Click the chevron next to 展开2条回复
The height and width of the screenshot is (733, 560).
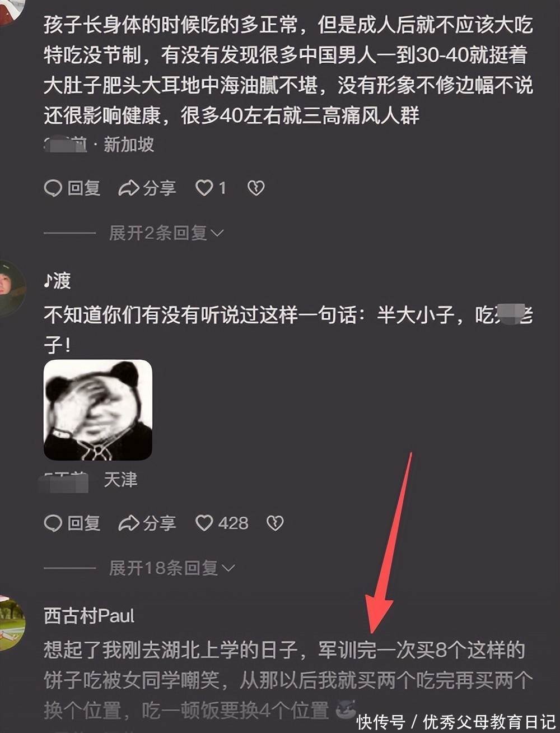coord(218,233)
